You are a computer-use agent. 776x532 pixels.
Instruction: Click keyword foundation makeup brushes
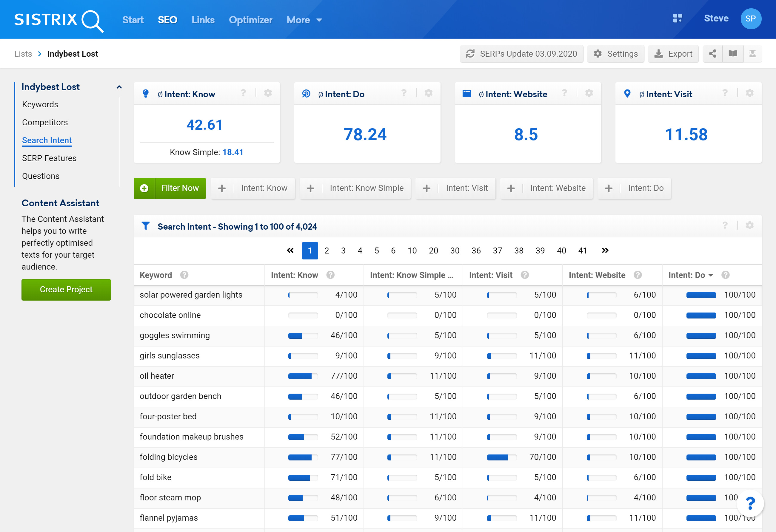click(191, 437)
